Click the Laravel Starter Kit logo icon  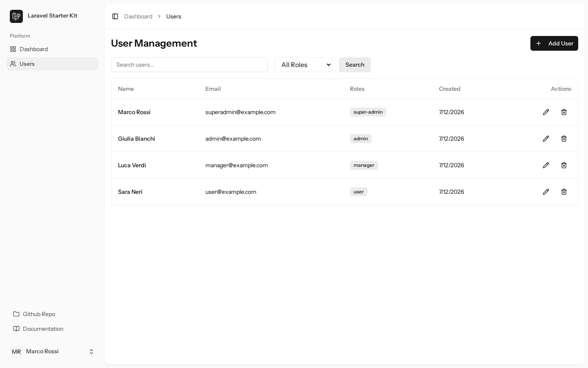pos(16,16)
